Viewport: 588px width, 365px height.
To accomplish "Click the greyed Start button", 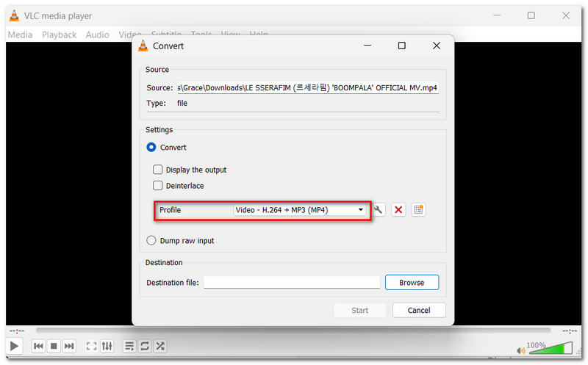I will point(360,311).
